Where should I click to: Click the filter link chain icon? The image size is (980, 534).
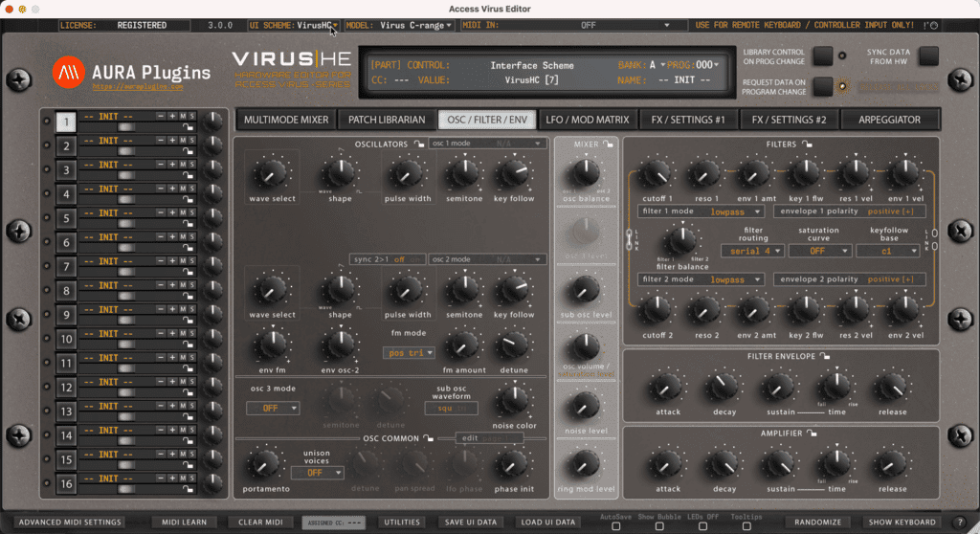coord(629,239)
